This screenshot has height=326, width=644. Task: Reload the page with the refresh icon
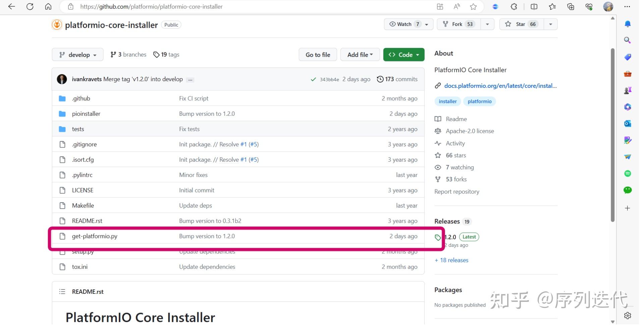coord(30,7)
